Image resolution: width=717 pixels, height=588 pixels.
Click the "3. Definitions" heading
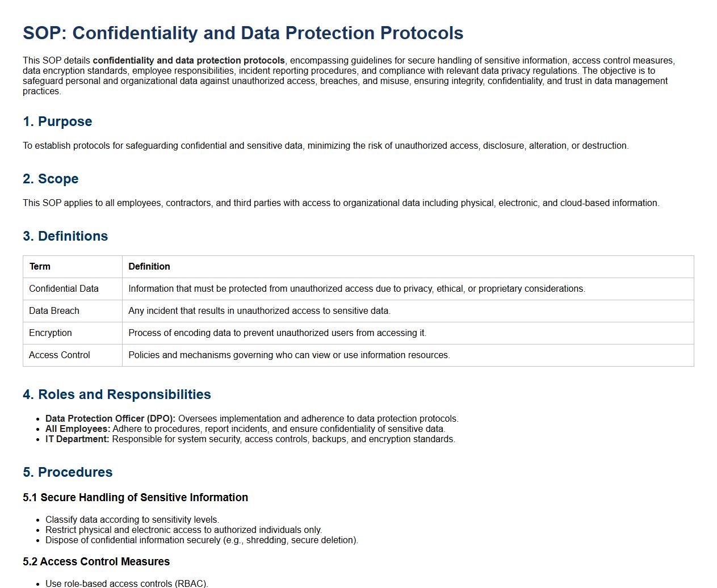(65, 236)
